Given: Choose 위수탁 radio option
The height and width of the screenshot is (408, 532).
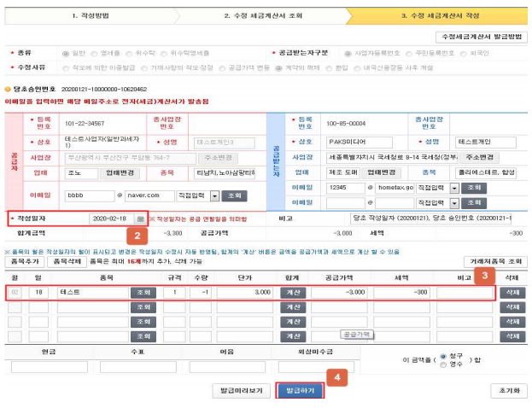Looking at the screenshot, I should click(129, 54).
